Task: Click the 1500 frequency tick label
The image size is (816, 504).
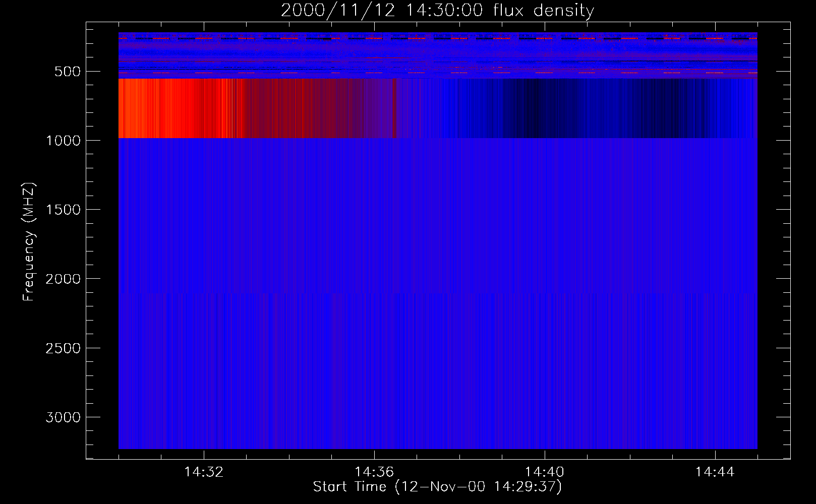Action: pos(63,210)
